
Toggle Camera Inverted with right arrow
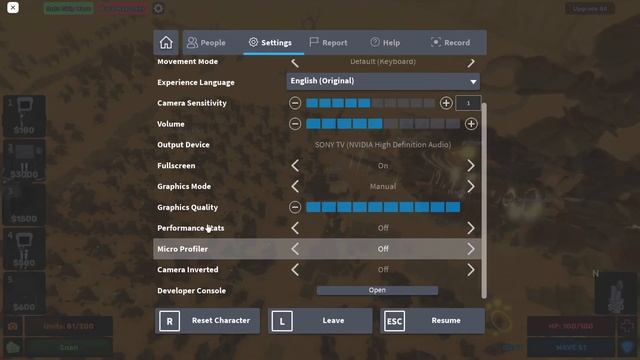point(471,270)
